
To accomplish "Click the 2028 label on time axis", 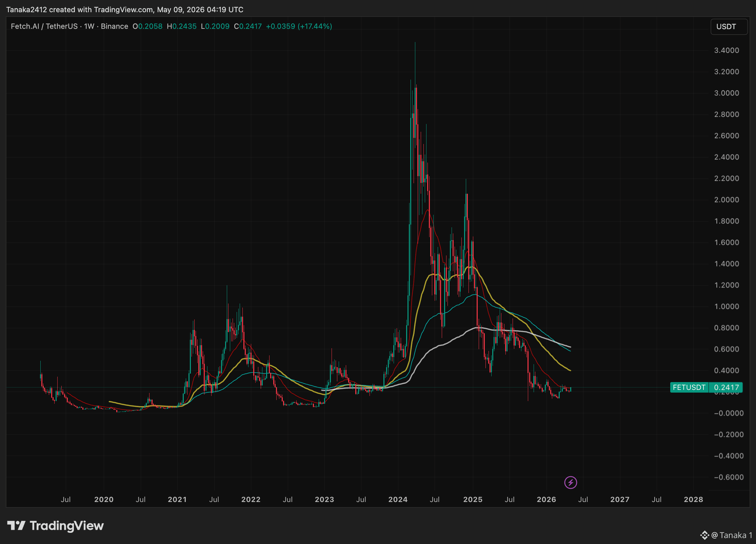I will click(x=694, y=500).
